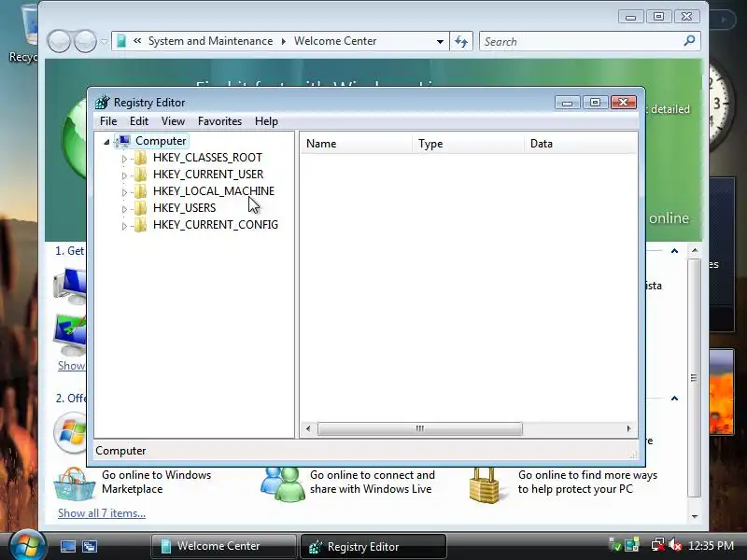The image size is (747, 560).
Task: Click System and Maintenance in the breadcrumb
Action: click(211, 41)
